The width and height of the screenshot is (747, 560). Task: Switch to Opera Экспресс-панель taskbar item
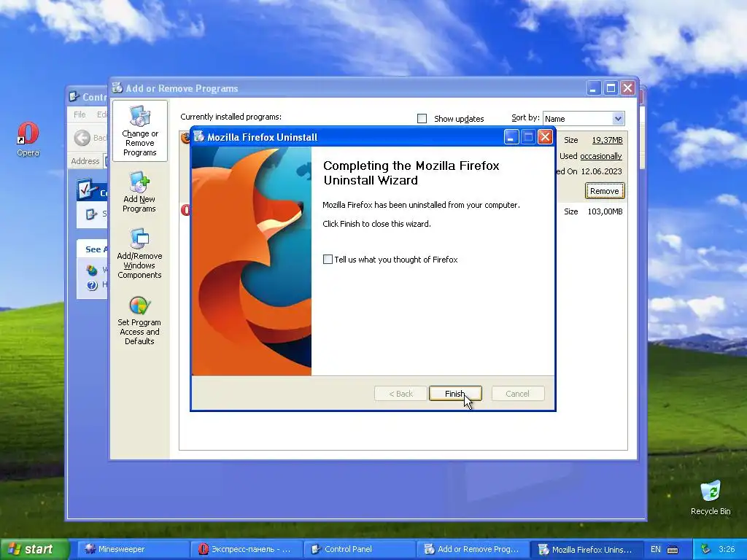coord(245,549)
